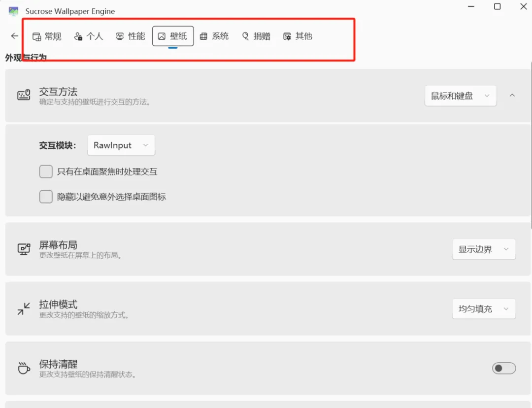Go to the 系统 system tab
Image resolution: width=532 pixels, height=408 pixels.
tap(214, 36)
